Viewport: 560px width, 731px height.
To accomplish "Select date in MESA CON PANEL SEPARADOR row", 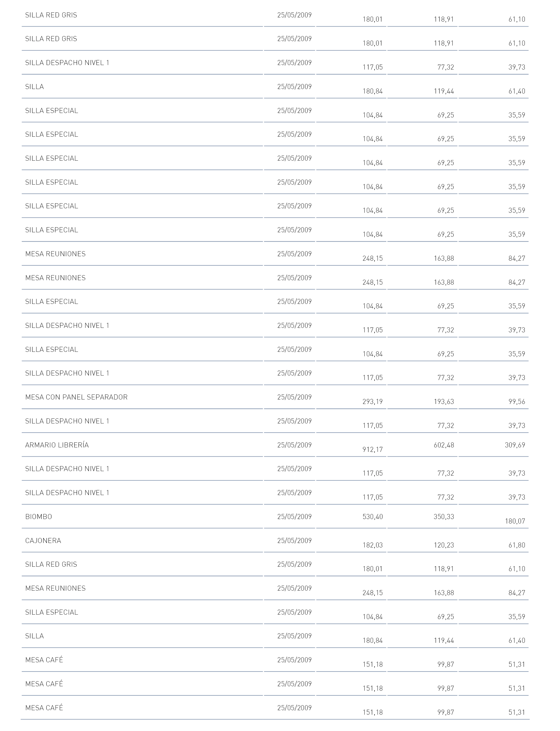I will pyautogui.click(x=294, y=397).
